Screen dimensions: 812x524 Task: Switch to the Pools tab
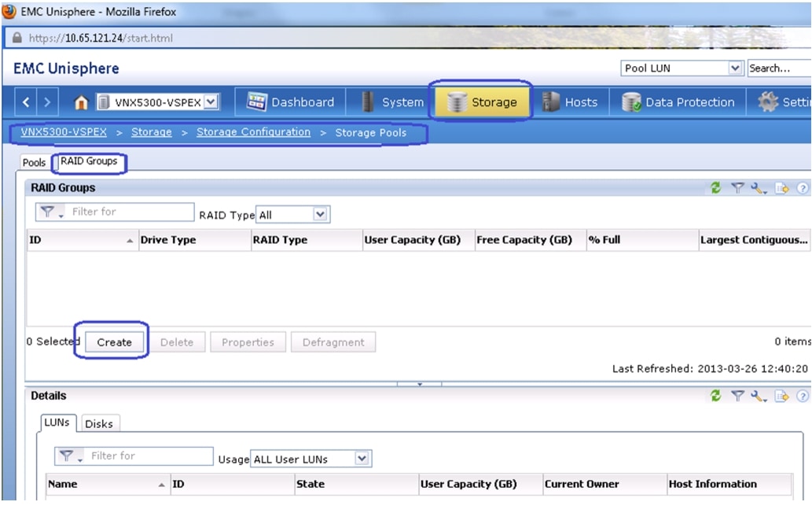(x=34, y=163)
